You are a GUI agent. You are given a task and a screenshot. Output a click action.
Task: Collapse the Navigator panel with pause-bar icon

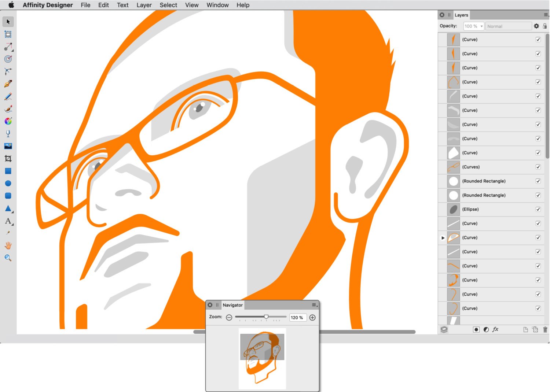tap(217, 305)
